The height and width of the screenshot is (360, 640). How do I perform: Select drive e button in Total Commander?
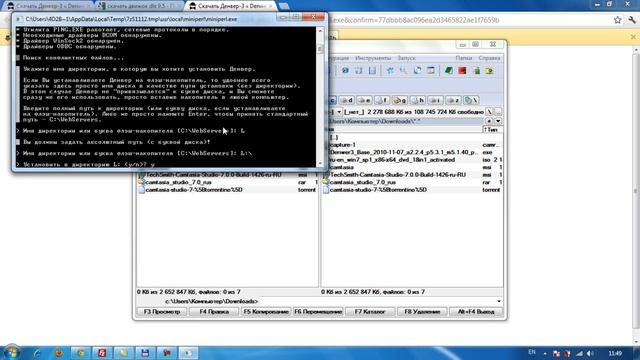[x=364, y=100]
